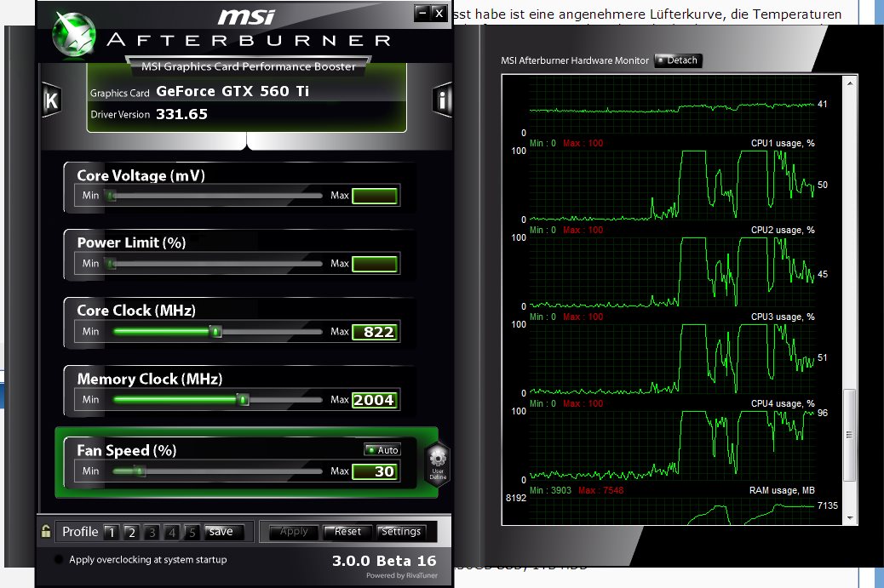Click the Core Voltage slider handle
Screen dimensions: 884x588
tap(112, 196)
